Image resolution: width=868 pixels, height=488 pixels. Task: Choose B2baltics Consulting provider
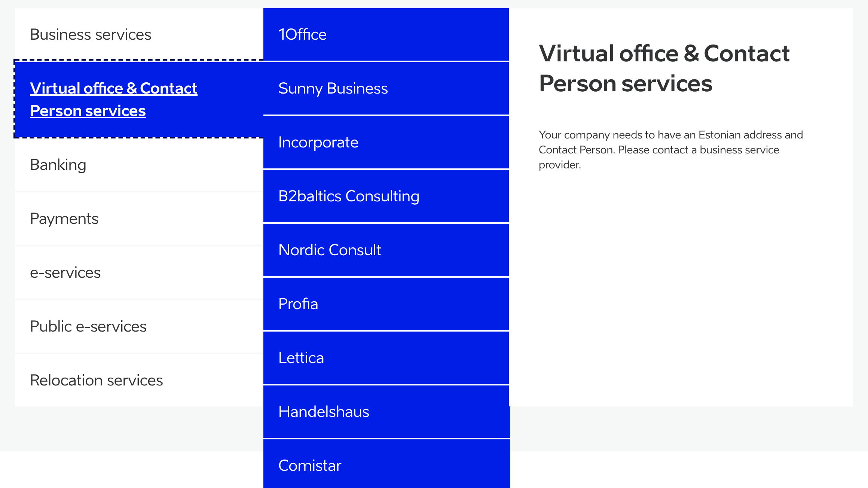tap(349, 196)
